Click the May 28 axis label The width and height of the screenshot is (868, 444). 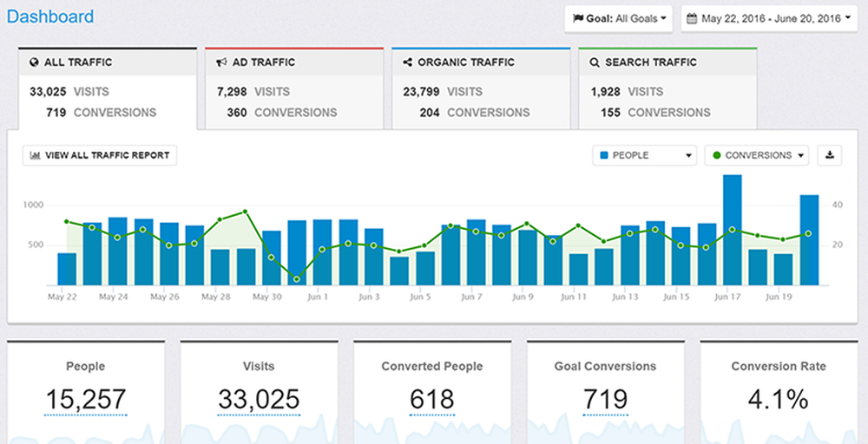pyautogui.click(x=216, y=297)
